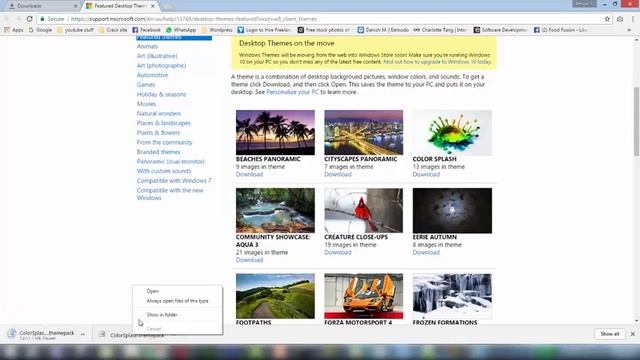Click the Show all downloads button
This screenshot has height=360, width=640.
609,334
